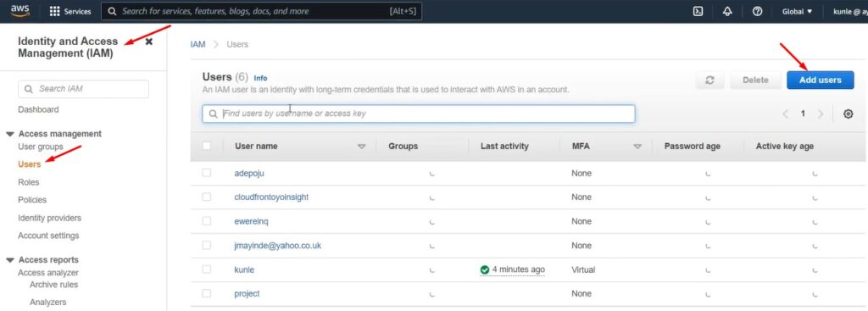This screenshot has width=868, height=311.
Task: Focus the top AWS search bar
Action: tap(262, 11)
